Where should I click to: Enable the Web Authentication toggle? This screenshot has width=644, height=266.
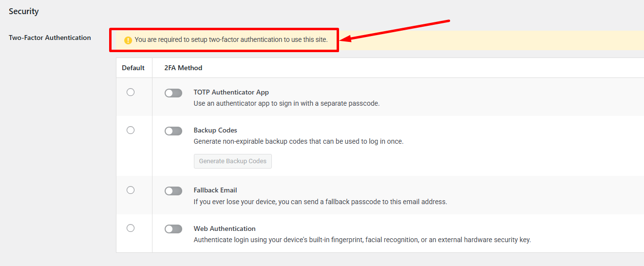coord(173,229)
